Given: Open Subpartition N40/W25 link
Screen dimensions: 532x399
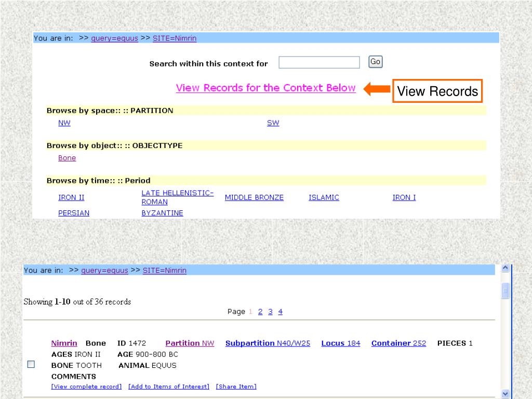Looking at the screenshot, I should tap(268, 343).
